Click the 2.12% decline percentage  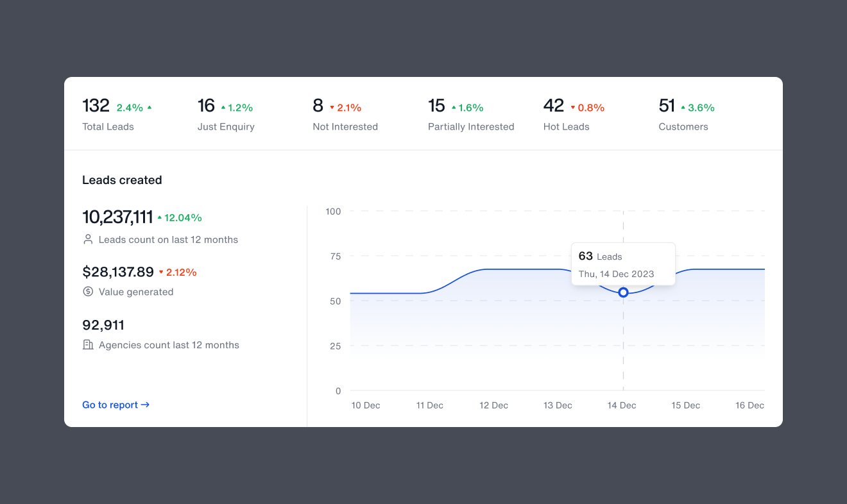[182, 273]
